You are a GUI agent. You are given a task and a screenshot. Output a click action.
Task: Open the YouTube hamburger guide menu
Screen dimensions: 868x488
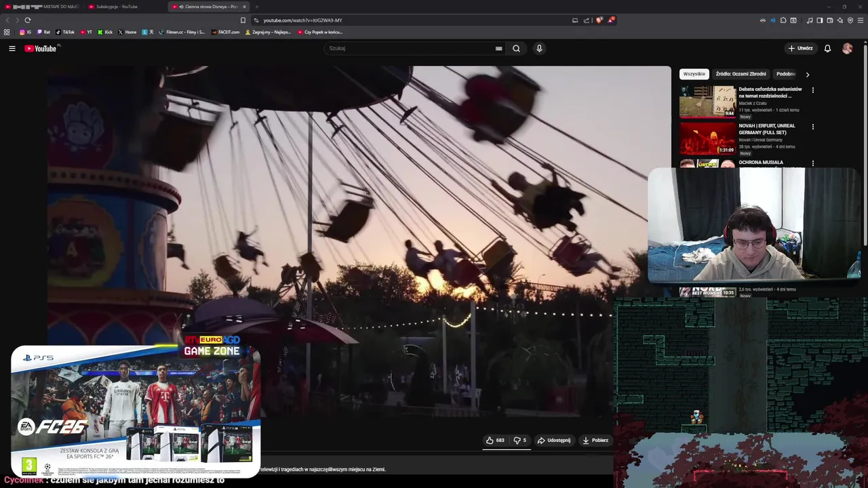[x=12, y=48]
